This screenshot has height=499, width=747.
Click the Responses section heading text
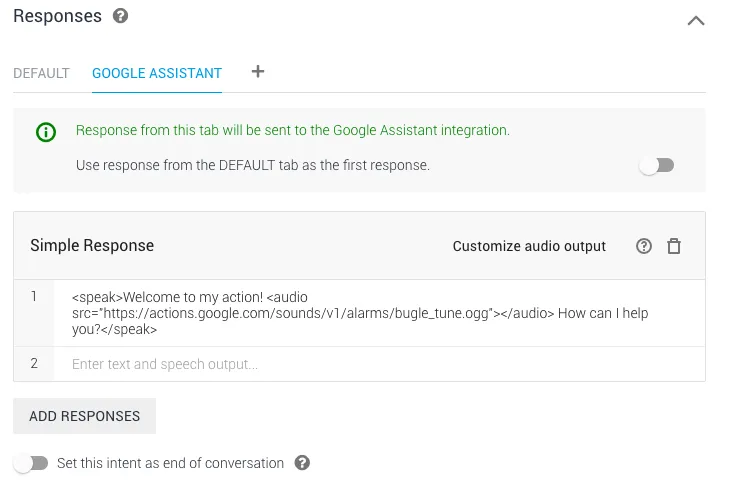click(x=57, y=16)
